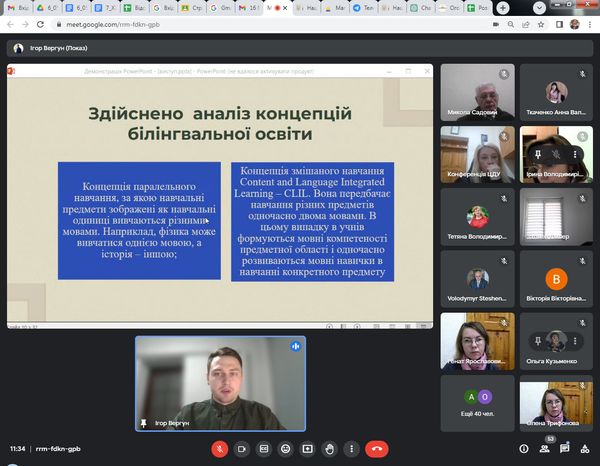The width and height of the screenshot is (600, 466).
Task: Unmute the microphone in the call bar
Action: pyautogui.click(x=219, y=449)
